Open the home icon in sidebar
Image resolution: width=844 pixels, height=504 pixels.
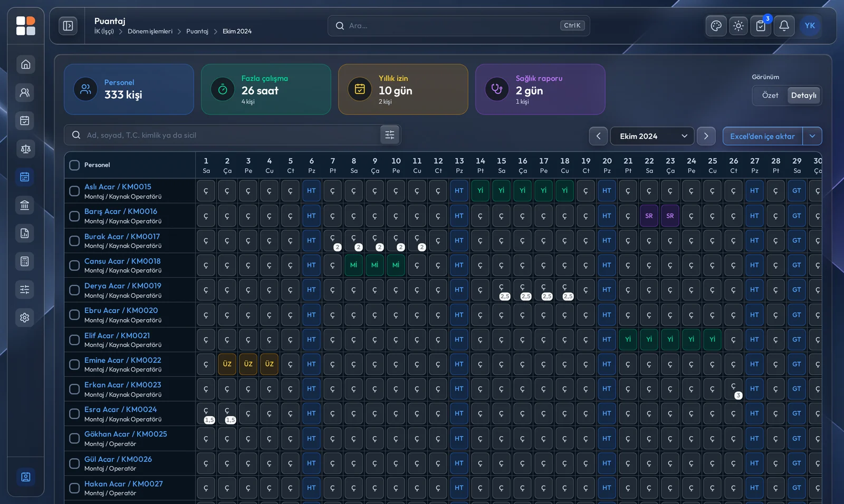coord(25,64)
